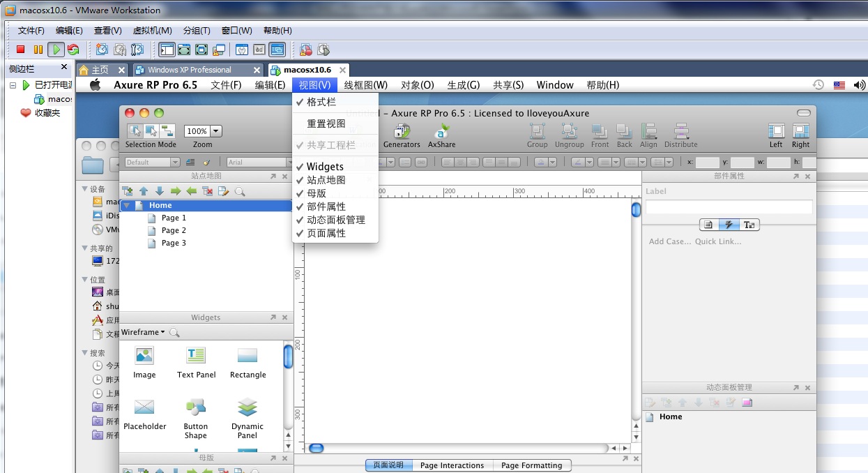
Task: Switch to Page Interactions tab
Action: [452, 465]
